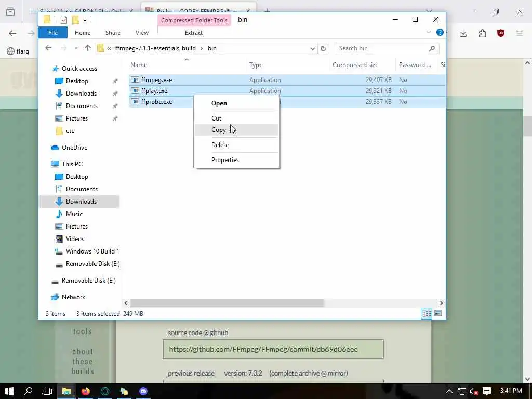Open the Extract ribbon tab

(x=194, y=33)
